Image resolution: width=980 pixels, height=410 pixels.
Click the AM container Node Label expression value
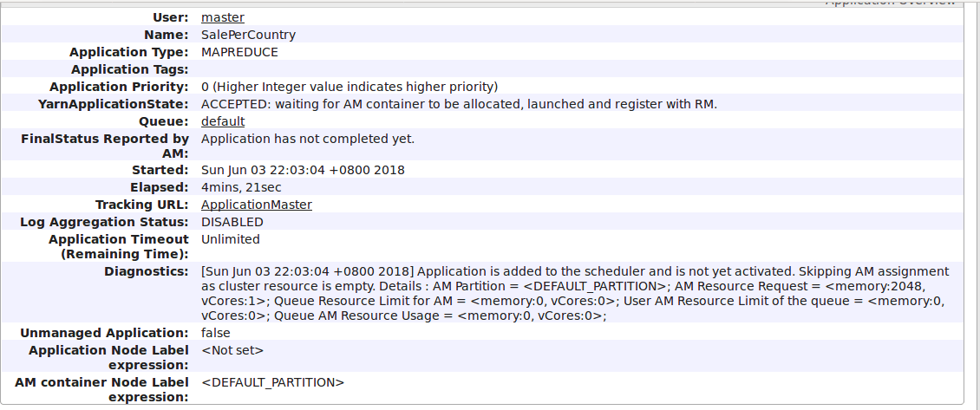point(272,382)
